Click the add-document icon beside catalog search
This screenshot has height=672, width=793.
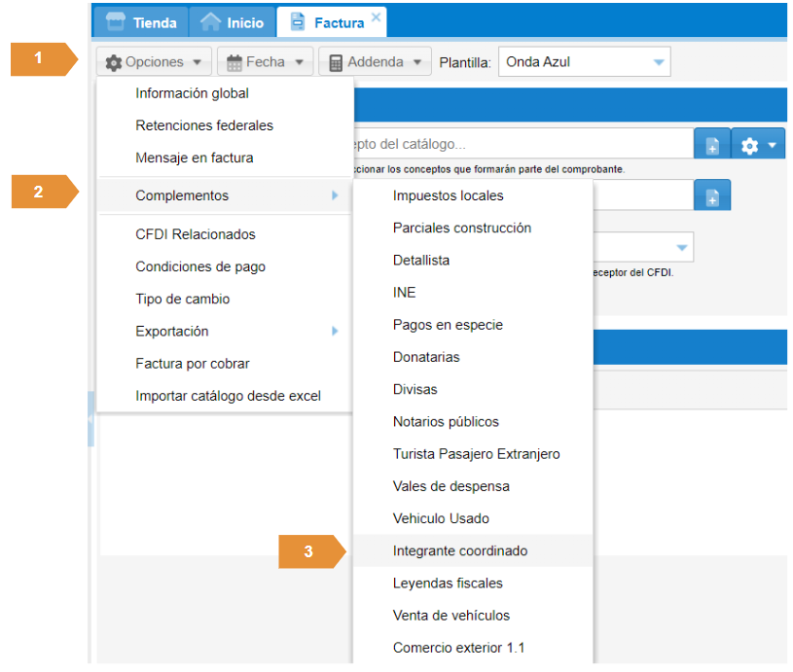click(x=712, y=146)
